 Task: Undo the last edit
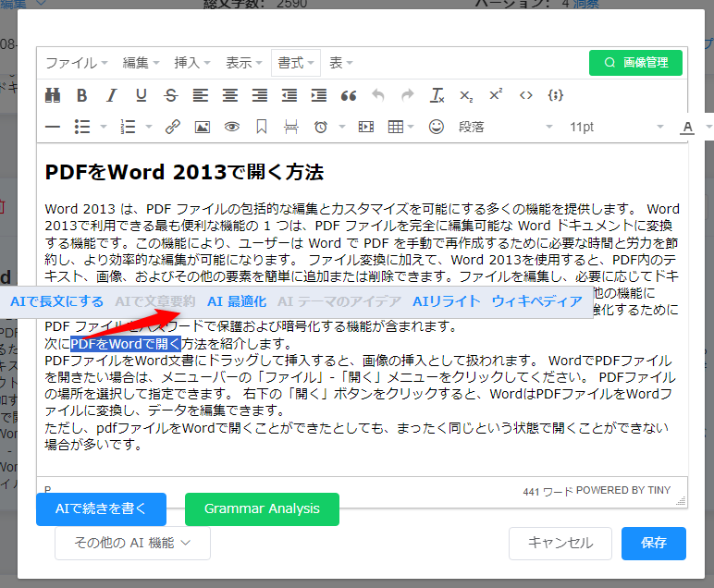tap(378, 95)
